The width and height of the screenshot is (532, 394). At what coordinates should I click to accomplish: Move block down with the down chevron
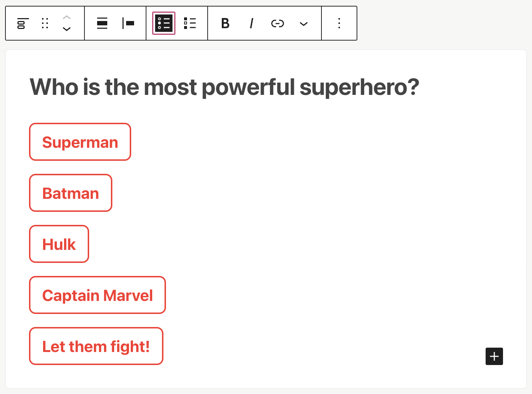tap(67, 29)
